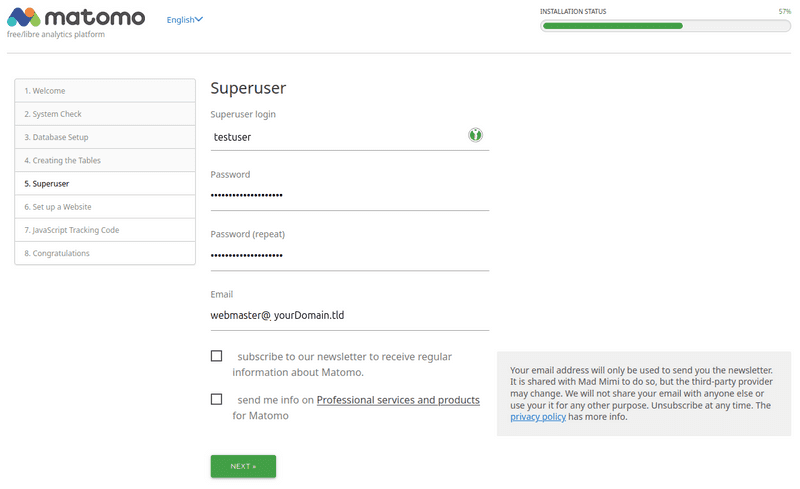Follow the privacy policy link
The height and width of the screenshot is (489, 800).
click(538, 417)
